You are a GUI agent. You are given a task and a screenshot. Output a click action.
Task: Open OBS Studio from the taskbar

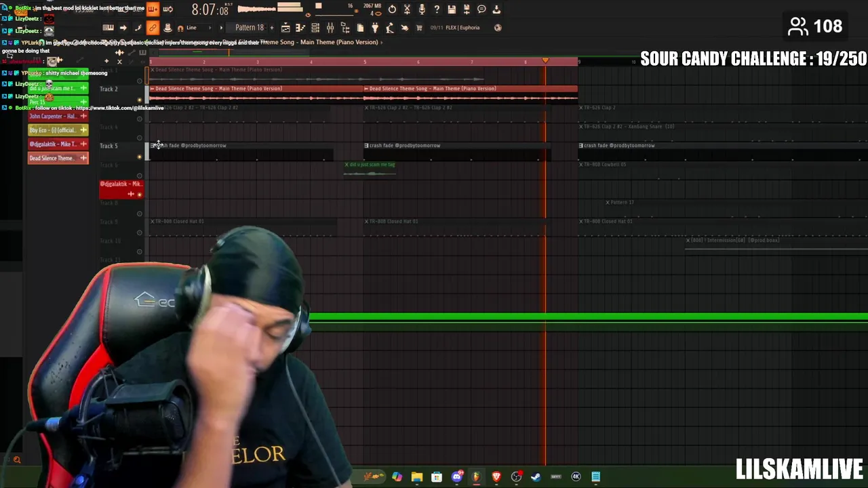click(x=516, y=476)
